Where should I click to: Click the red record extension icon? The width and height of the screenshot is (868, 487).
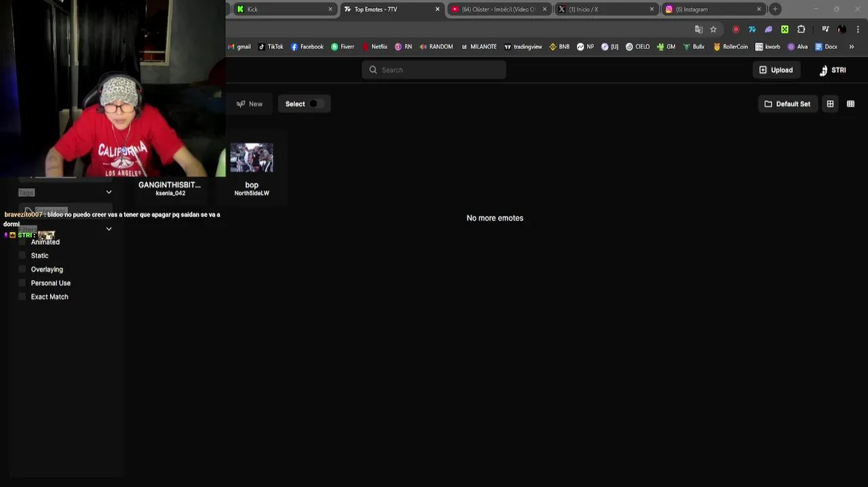coord(736,29)
